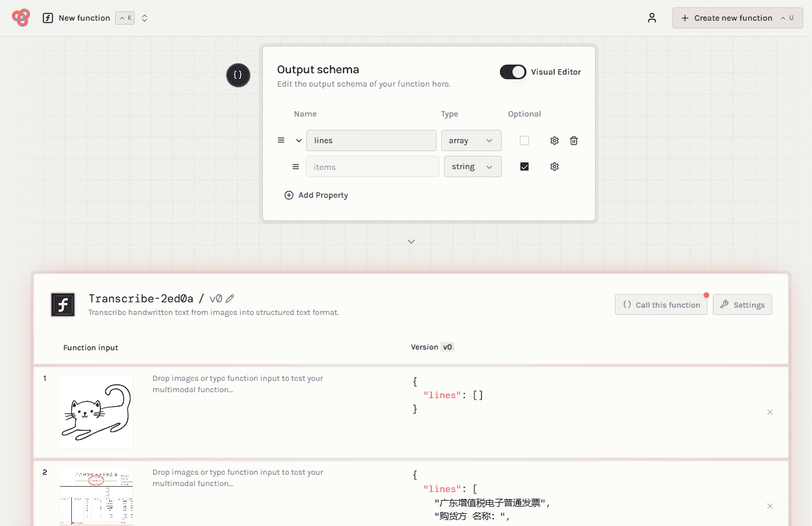Viewport: 812px width, 526px height.
Task: Open the string type dropdown
Action: [473, 166]
